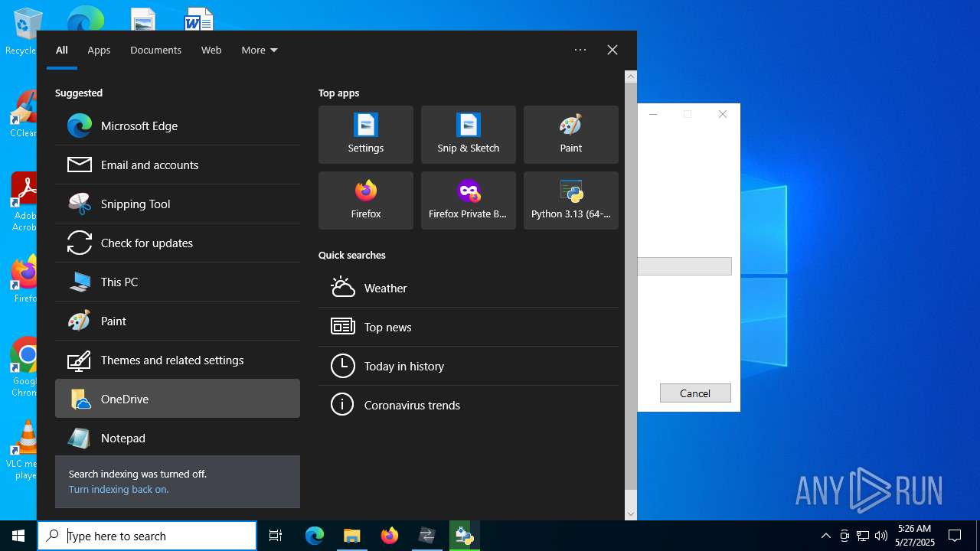980x551 pixels.
Task: Launch OneDrive from suggestions
Action: click(178, 399)
